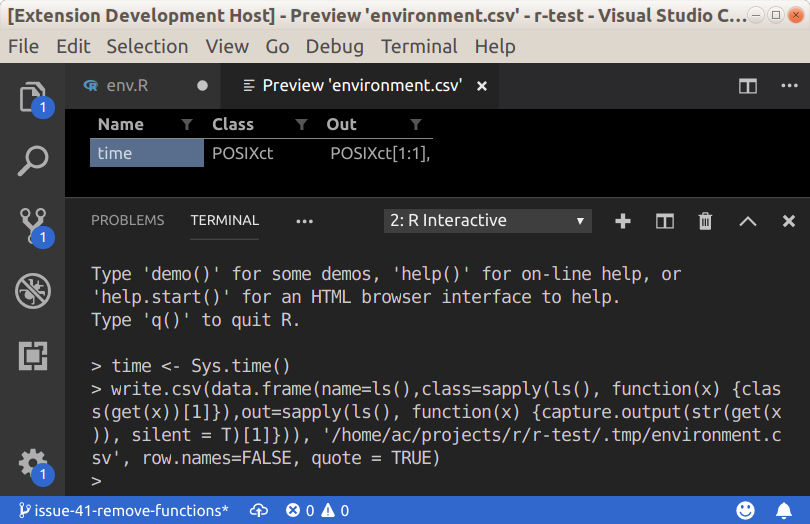
Task: Open the Debug view in activity bar
Action: pyautogui.click(x=33, y=291)
